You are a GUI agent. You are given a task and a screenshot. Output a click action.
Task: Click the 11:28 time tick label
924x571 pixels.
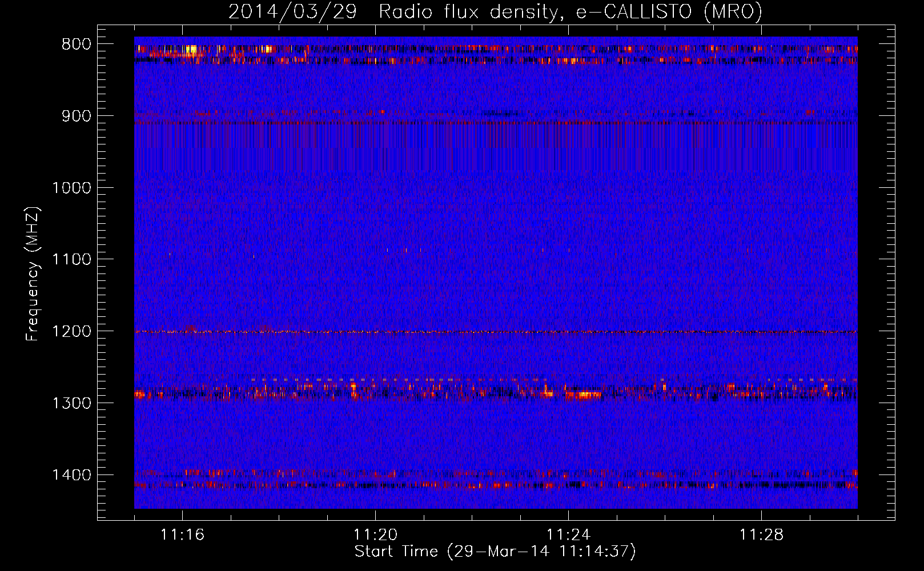tap(761, 535)
